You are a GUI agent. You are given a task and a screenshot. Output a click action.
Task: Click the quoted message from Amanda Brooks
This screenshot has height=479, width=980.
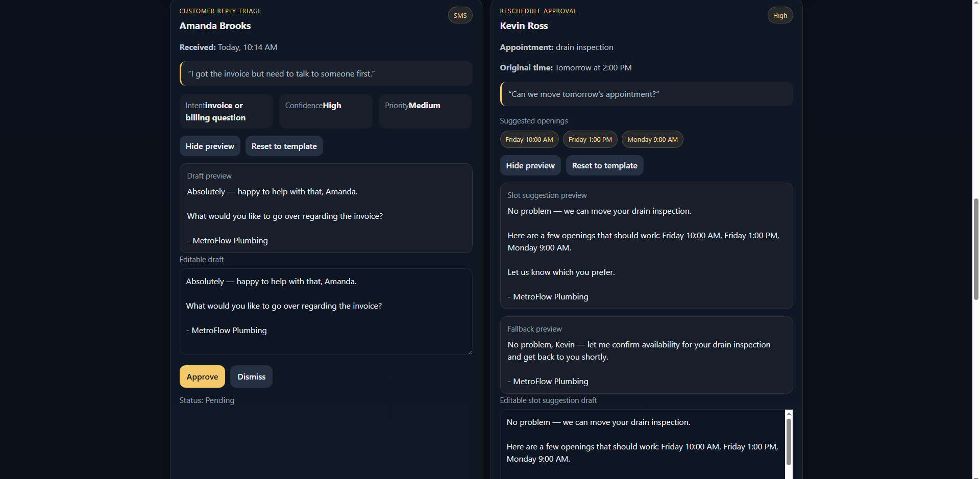click(x=325, y=73)
